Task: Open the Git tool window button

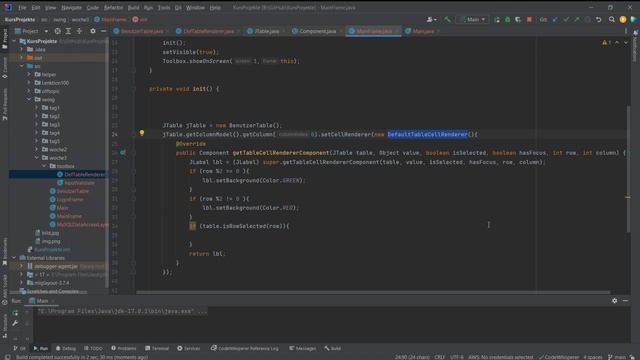Action: point(19,349)
